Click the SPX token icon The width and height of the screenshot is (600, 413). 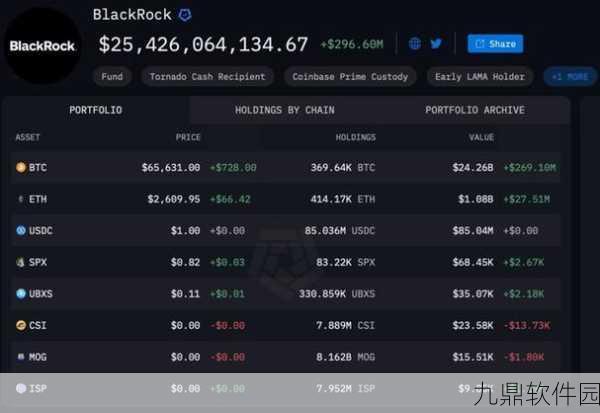pyautogui.click(x=20, y=262)
